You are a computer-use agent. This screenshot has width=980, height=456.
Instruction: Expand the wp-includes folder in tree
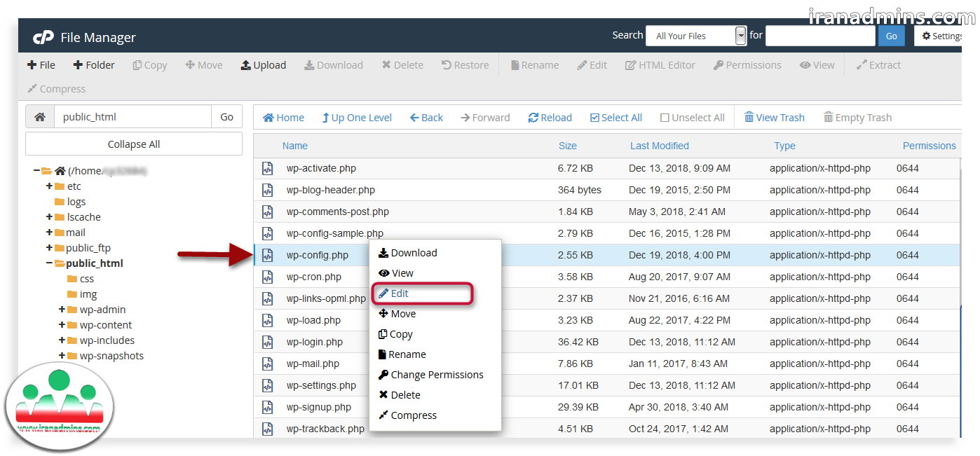tap(62, 340)
